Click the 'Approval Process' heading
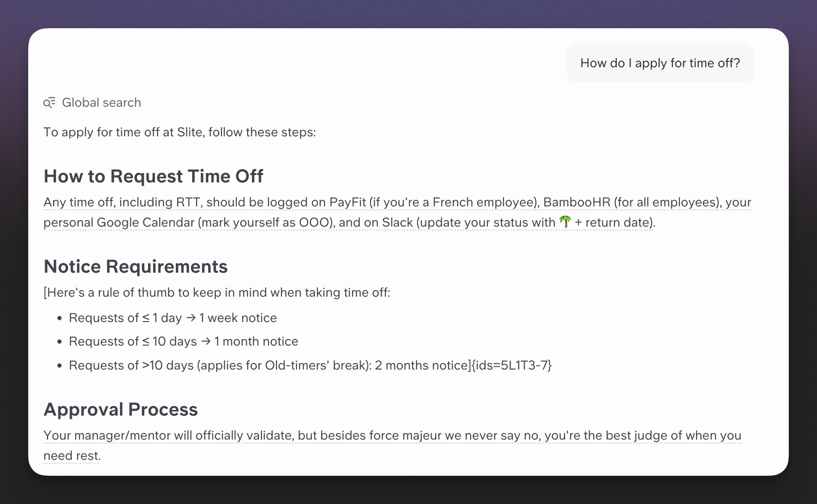The width and height of the screenshot is (817, 504). pyautogui.click(x=120, y=409)
